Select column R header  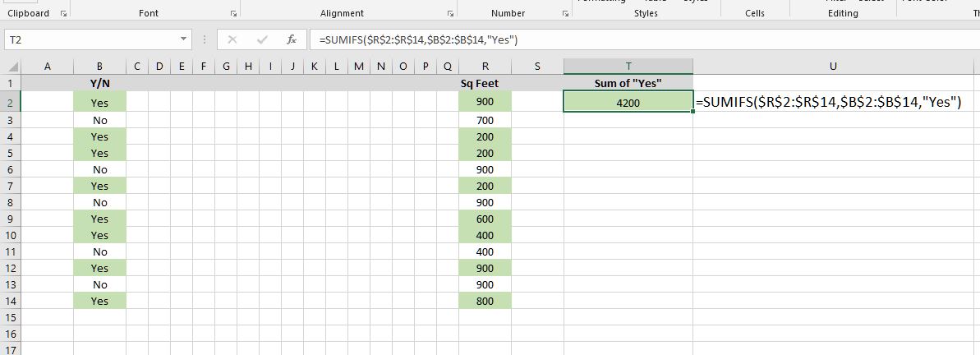click(x=485, y=67)
